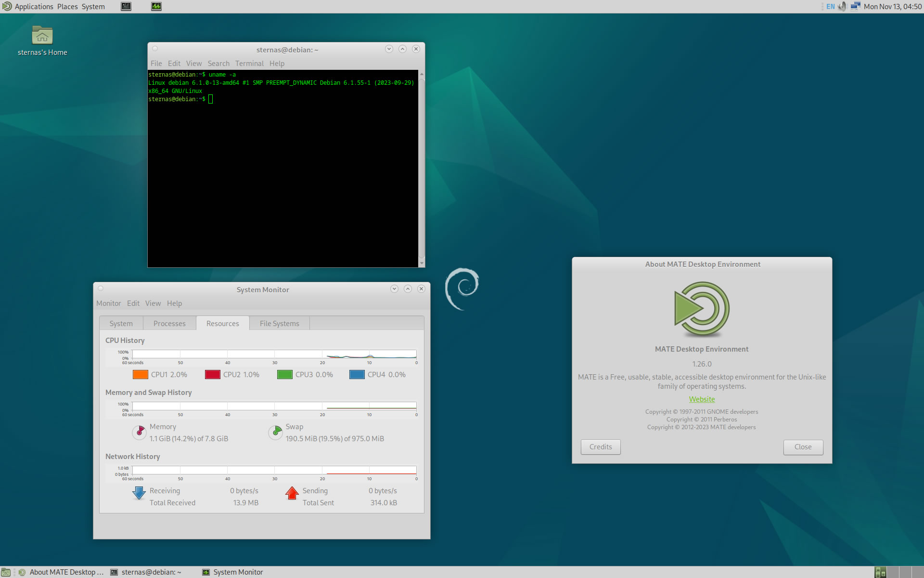Open the volume control tray icon
The height and width of the screenshot is (578, 924).
point(842,7)
